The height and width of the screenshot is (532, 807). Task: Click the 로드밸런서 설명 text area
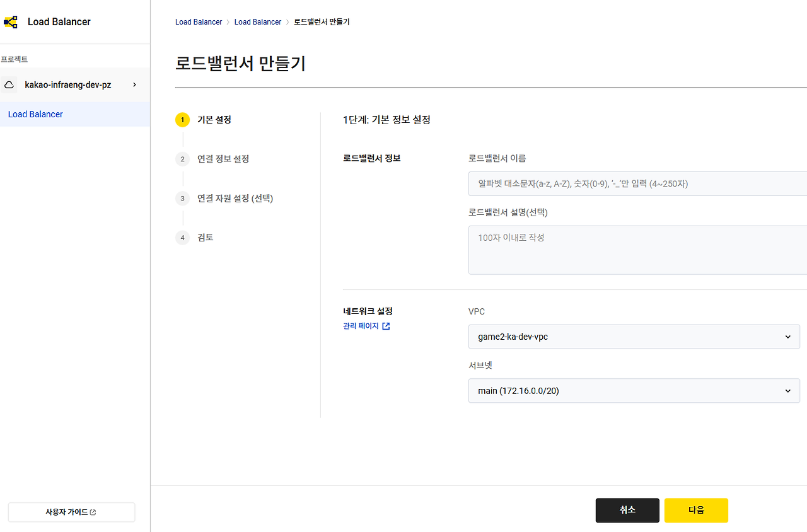click(637, 250)
